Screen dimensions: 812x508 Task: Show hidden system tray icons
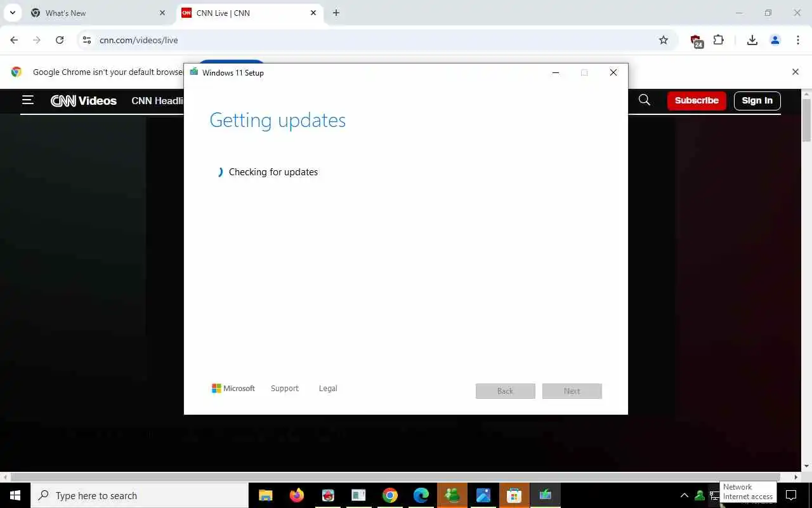[x=684, y=495]
